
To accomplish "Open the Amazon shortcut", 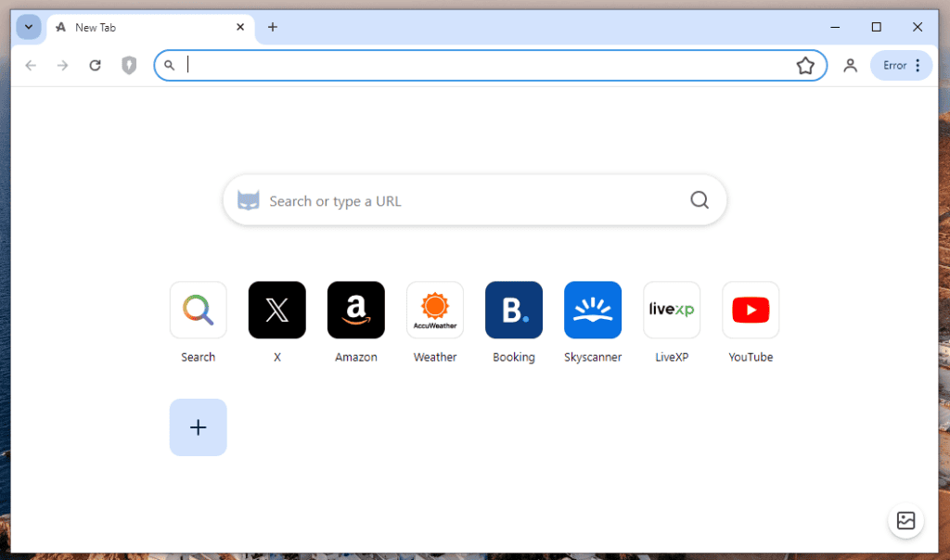I will click(x=355, y=310).
